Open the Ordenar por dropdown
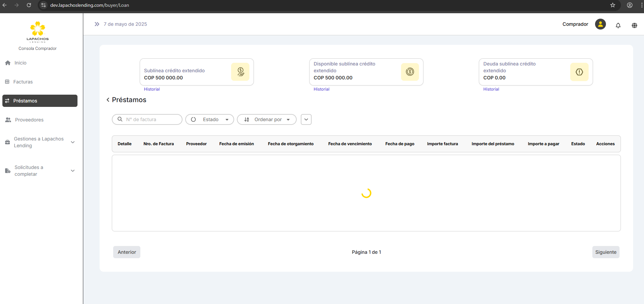The width and height of the screenshot is (644, 304). coord(266,119)
